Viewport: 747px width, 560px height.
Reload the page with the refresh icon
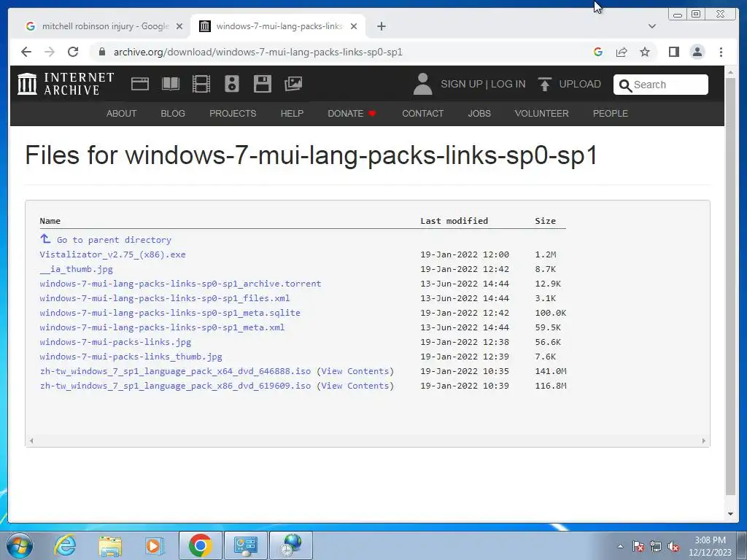(73, 52)
